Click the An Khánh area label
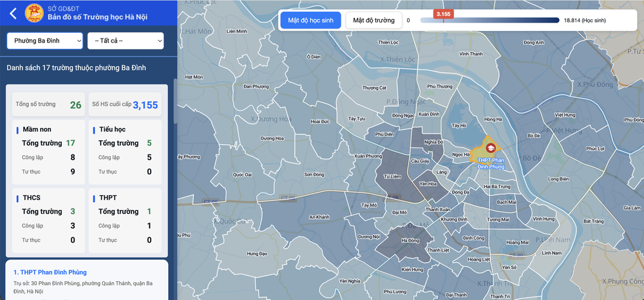Image resolution: width=644 pixels, height=300 pixels. (x=319, y=217)
